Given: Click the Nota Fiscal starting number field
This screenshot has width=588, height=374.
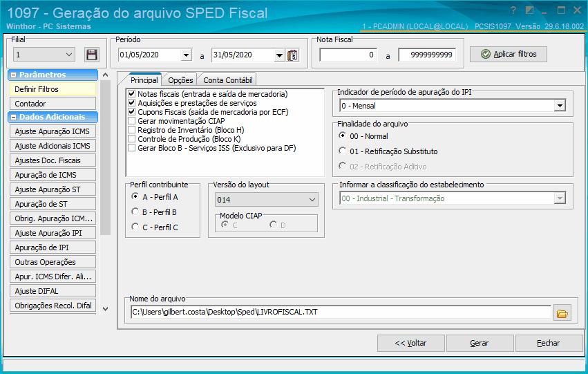Looking at the screenshot, I should point(348,55).
